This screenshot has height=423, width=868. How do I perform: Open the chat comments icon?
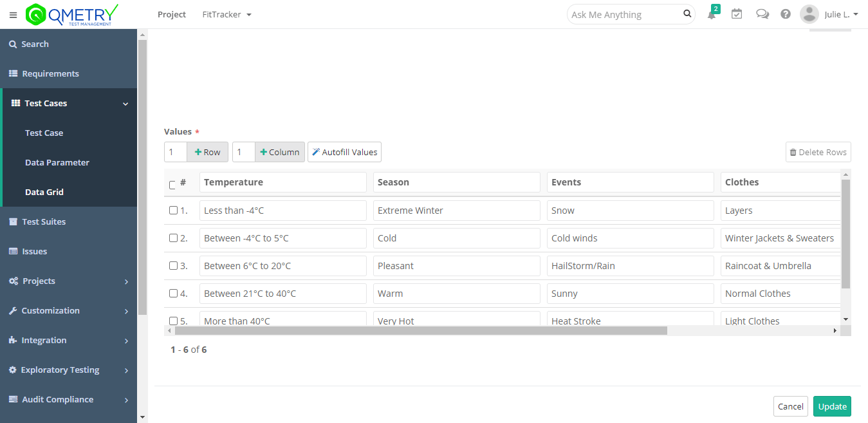click(762, 14)
